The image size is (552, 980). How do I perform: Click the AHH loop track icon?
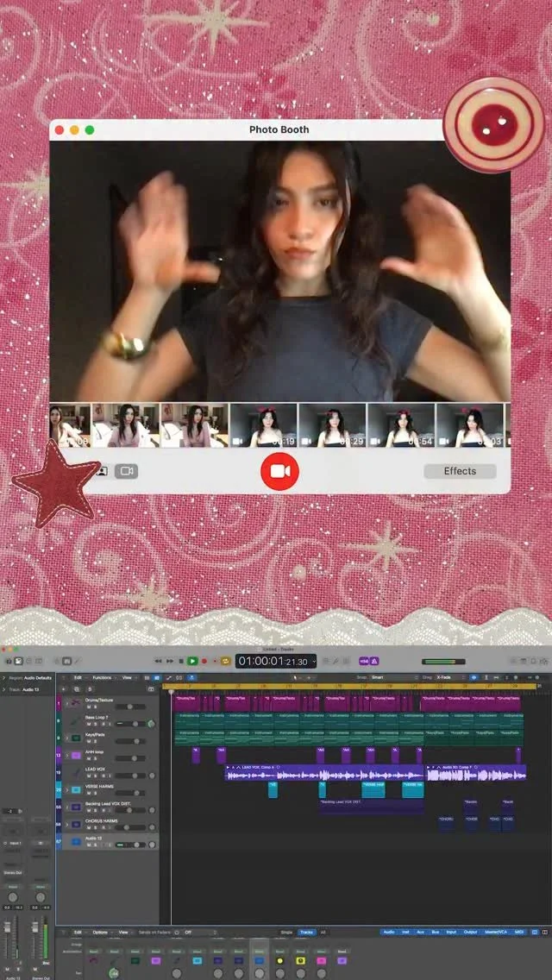[x=76, y=755]
